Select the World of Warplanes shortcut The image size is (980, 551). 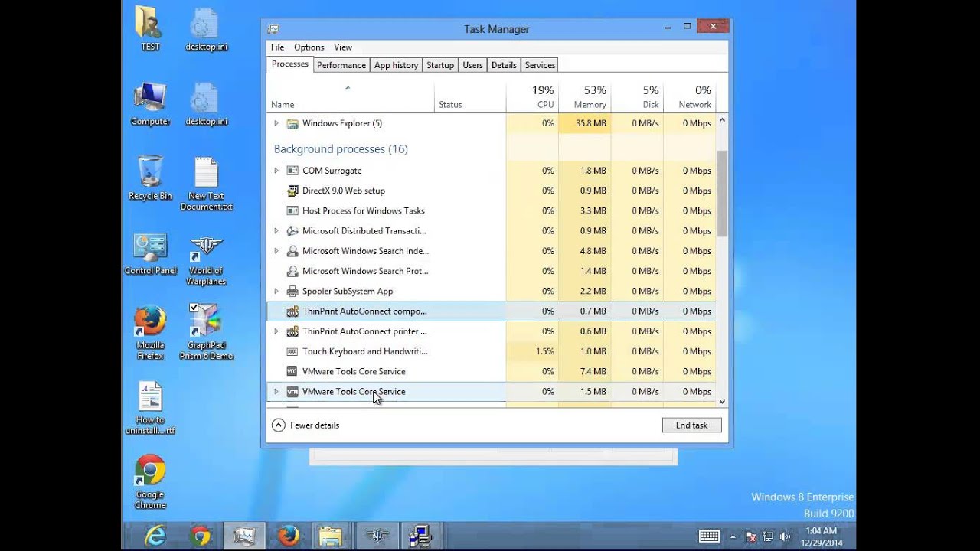tap(206, 259)
